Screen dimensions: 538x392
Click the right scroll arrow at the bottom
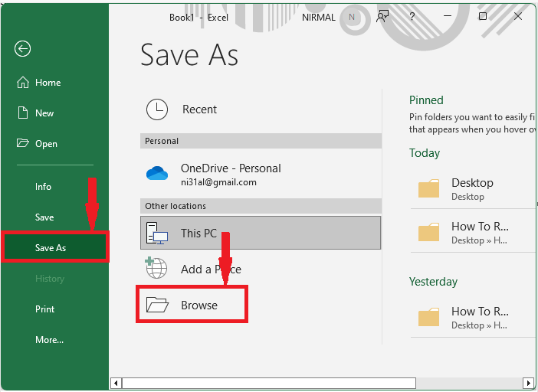click(x=528, y=383)
